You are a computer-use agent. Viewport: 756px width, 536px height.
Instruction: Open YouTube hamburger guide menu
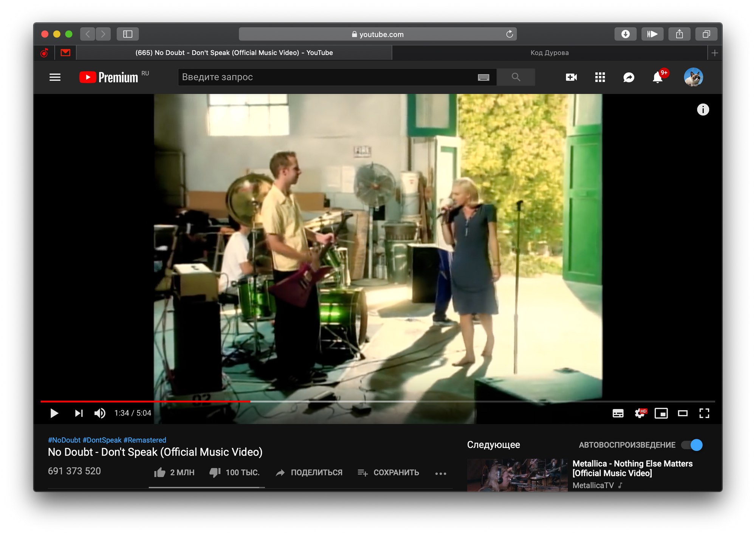pyautogui.click(x=55, y=77)
